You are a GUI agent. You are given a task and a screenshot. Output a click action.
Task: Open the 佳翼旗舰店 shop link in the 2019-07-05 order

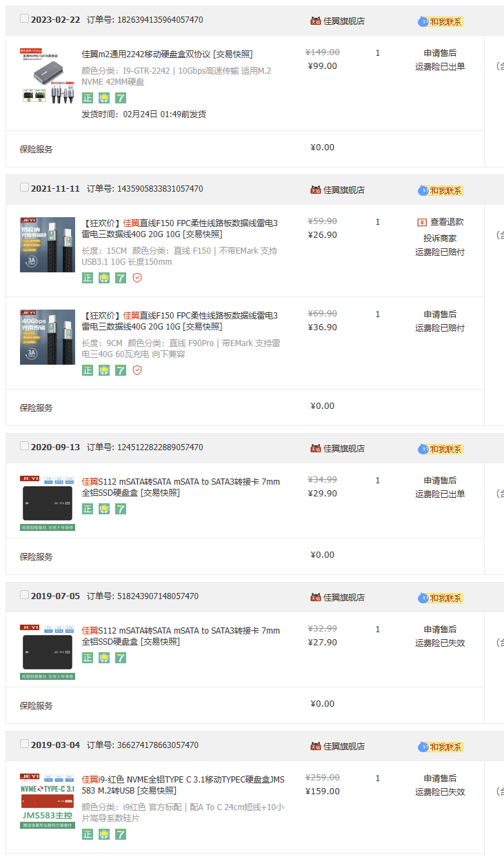tap(344, 597)
